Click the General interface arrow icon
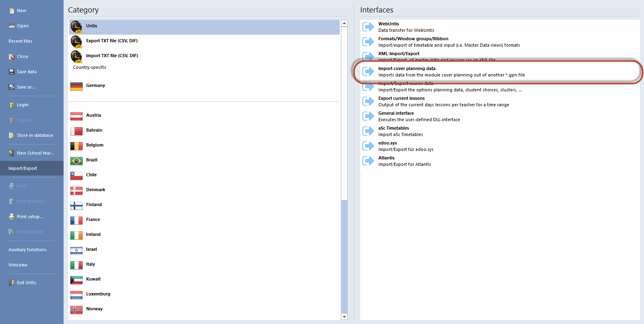This screenshot has width=644, height=324. (368, 116)
